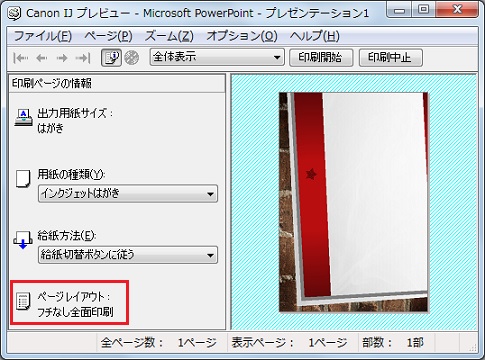Toggle print page information panel icon
This screenshot has width=485, height=360.
pyautogui.click(x=111, y=58)
